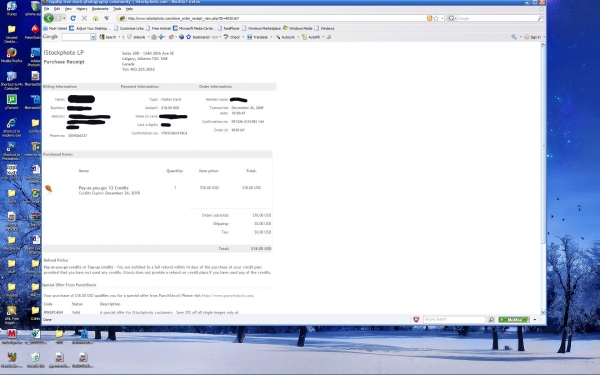Click the AutoFill button on Google toolbar

pos(311,37)
